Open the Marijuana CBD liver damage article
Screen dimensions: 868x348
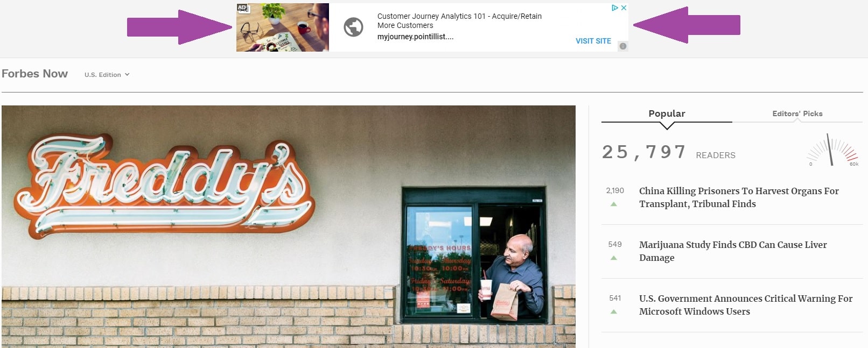(733, 251)
